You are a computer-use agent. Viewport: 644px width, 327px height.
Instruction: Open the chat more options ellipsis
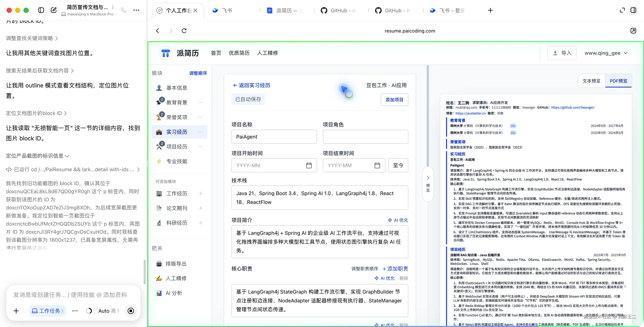pos(136,10)
